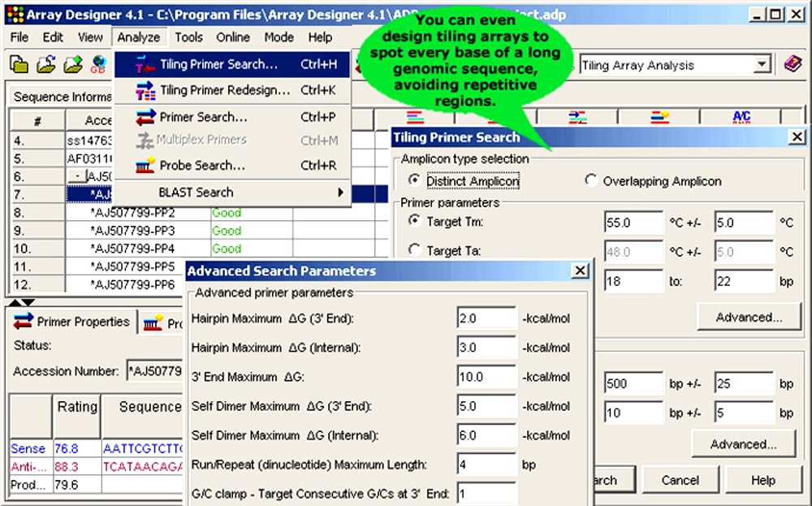
Task: Click the Open Project folder icon
Action: (x=46, y=65)
